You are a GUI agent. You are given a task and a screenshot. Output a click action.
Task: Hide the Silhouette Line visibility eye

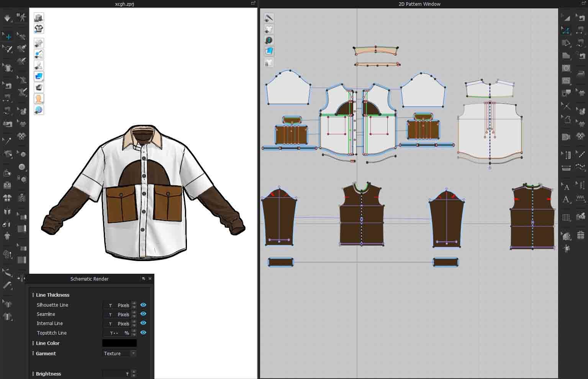click(143, 305)
